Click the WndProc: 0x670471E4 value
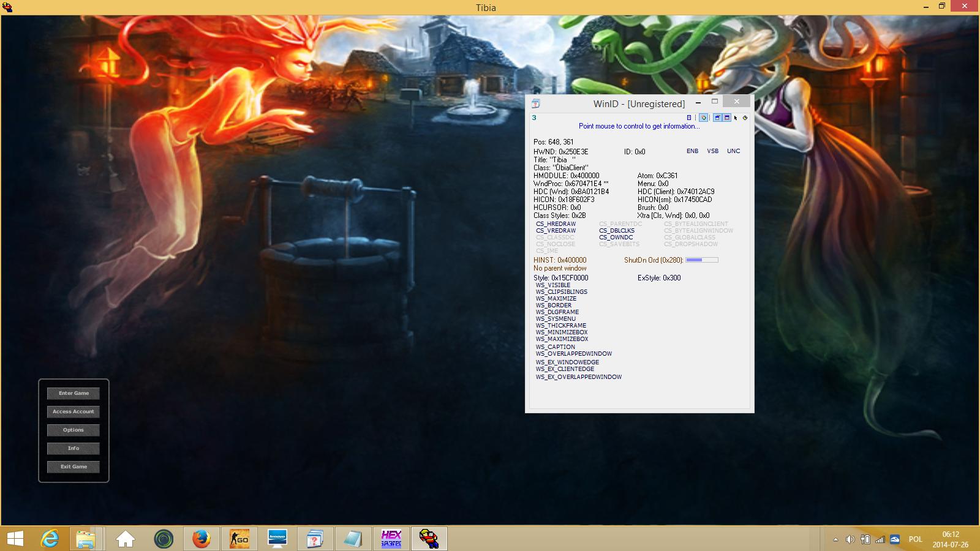This screenshot has width=980, height=551. tap(571, 184)
